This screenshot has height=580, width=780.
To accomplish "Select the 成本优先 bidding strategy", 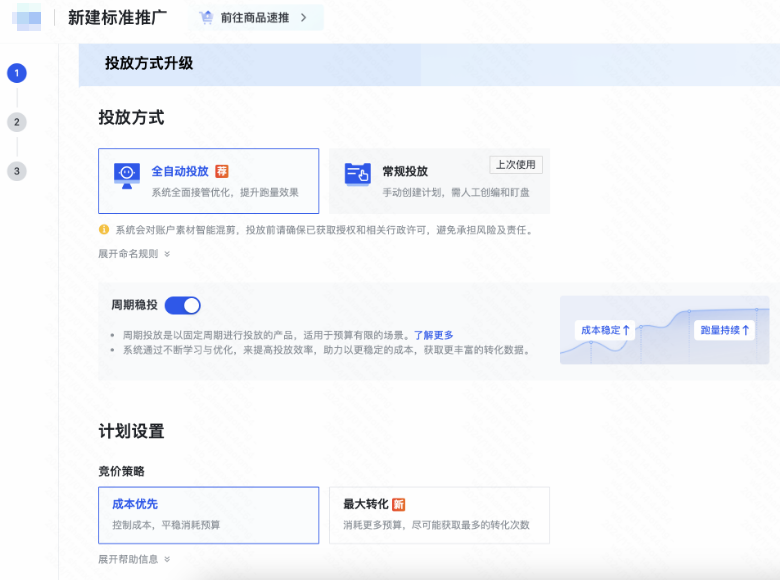I will [x=208, y=515].
